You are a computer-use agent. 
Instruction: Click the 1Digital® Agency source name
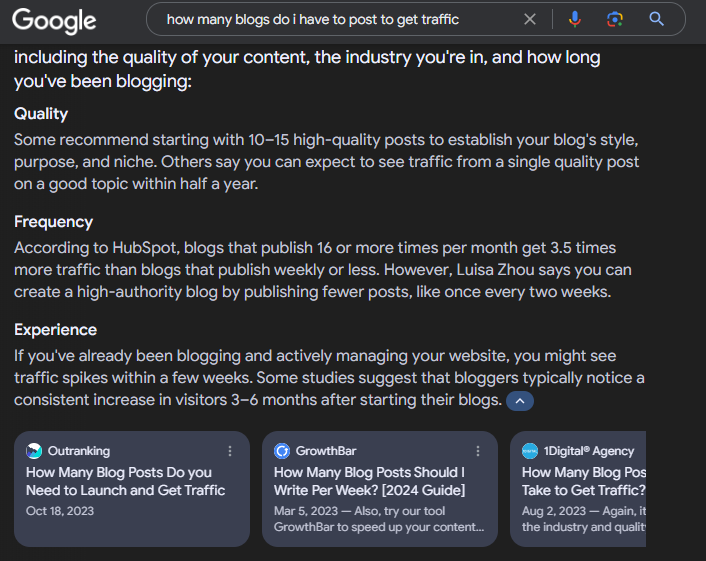[589, 451]
